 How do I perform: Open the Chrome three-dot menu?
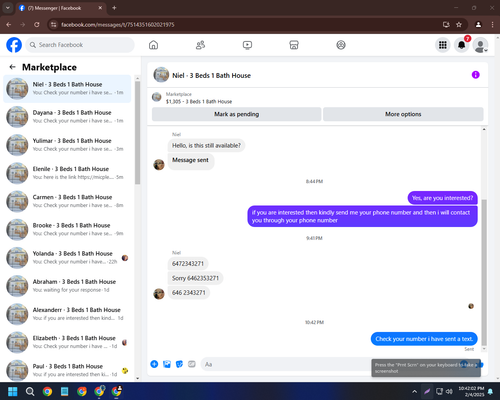click(x=492, y=24)
